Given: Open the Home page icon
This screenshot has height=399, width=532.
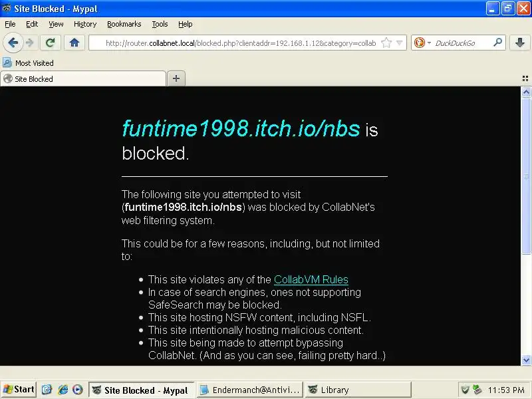Looking at the screenshot, I should pyautogui.click(x=74, y=43).
